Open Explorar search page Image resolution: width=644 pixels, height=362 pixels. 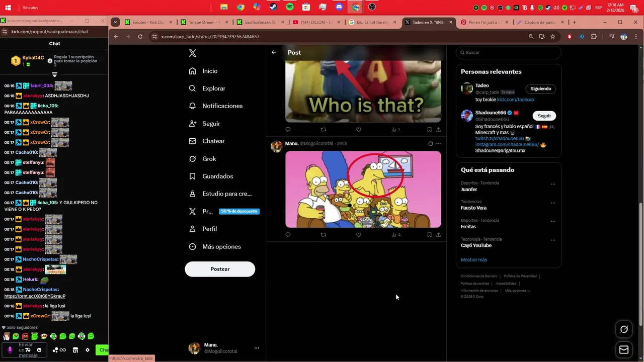(207, 88)
